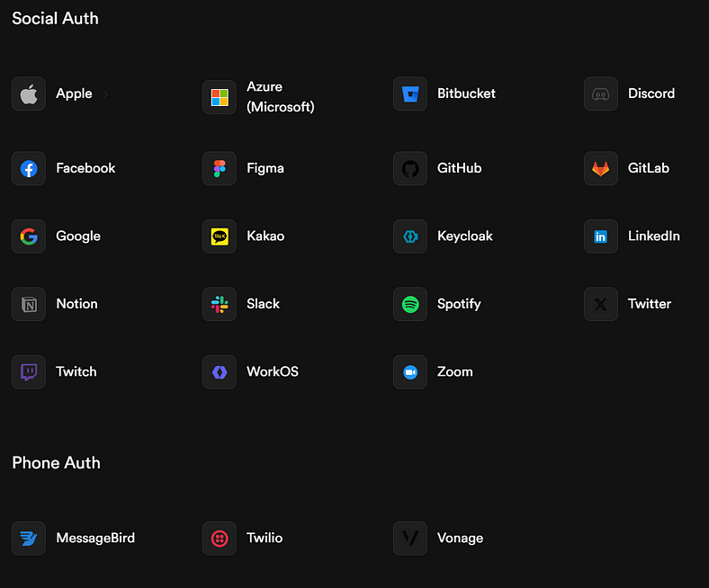Click the Spotify logo icon
709x588 pixels.
coord(410,304)
